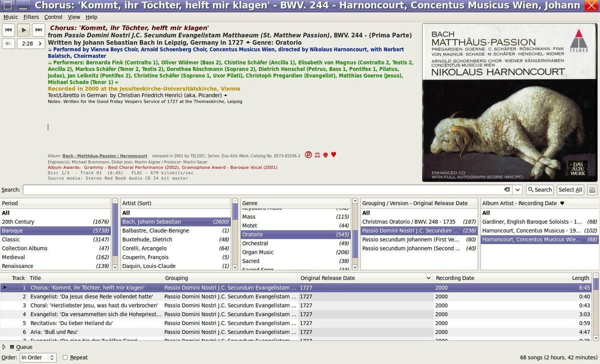The width and height of the screenshot is (600, 364).
Task: Click the red P phonogram icon
Action: (308, 155)
